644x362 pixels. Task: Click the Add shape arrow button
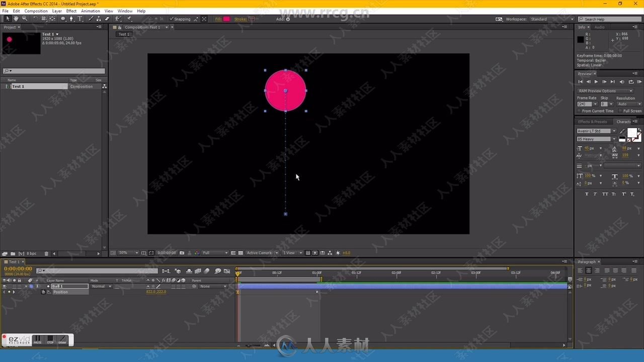(x=288, y=19)
